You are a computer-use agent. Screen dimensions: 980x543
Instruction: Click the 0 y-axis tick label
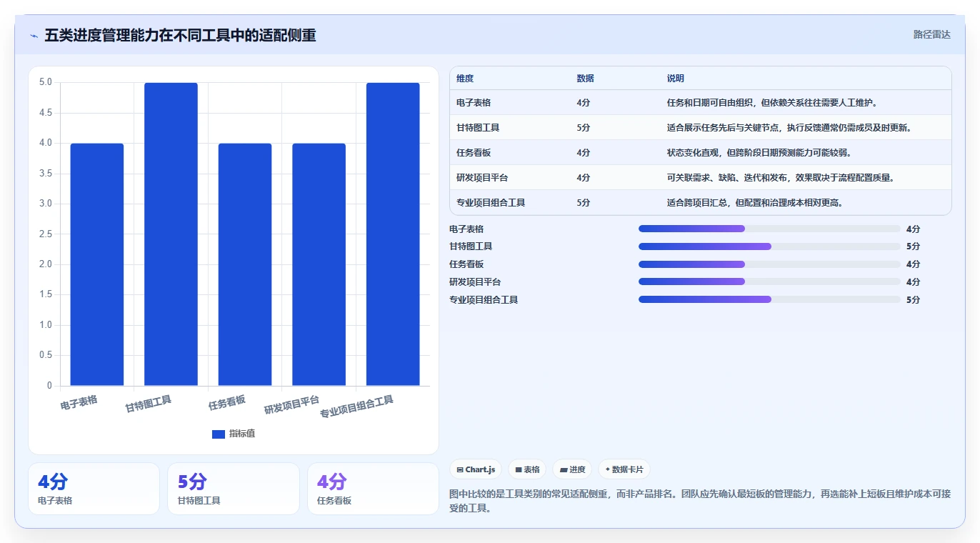(50, 386)
